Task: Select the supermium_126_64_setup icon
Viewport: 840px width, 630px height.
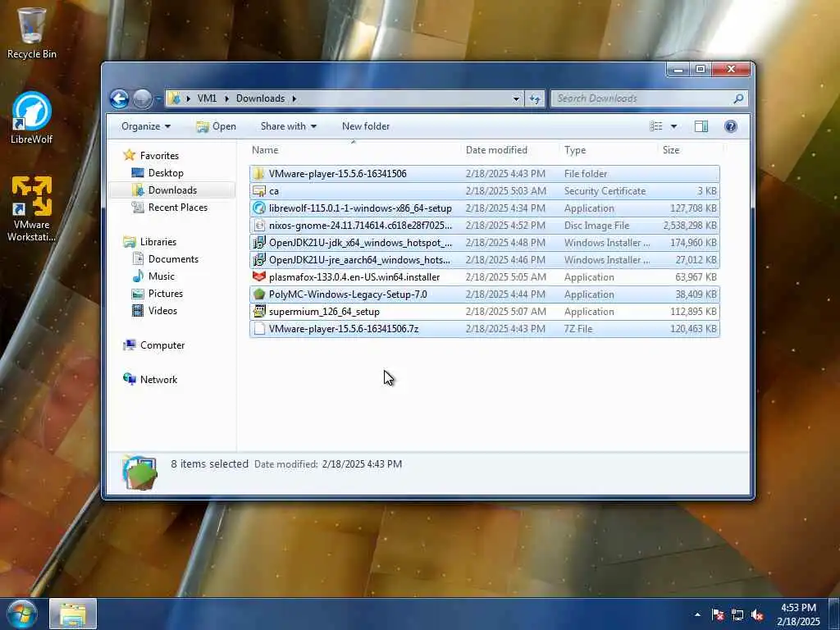Action: click(x=259, y=311)
